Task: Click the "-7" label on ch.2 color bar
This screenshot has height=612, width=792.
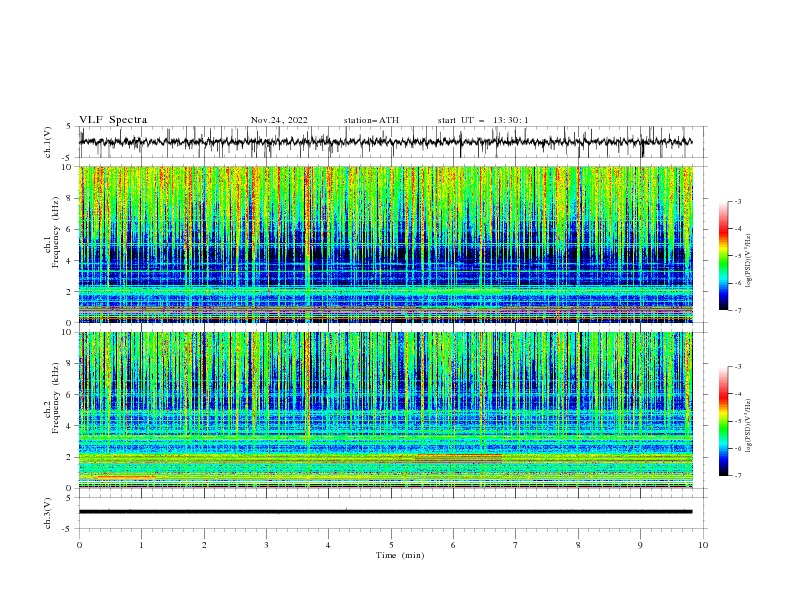Action: [x=738, y=476]
